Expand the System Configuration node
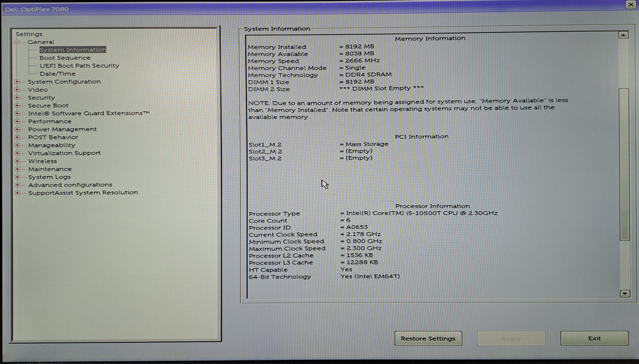 click(x=17, y=82)
